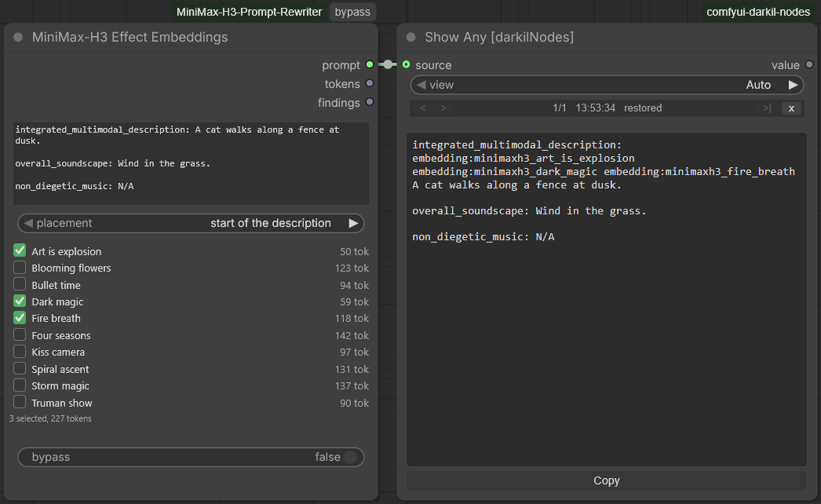
Task: Click the '50 tok' count for Art is explosion
Action: coord(355,251)
